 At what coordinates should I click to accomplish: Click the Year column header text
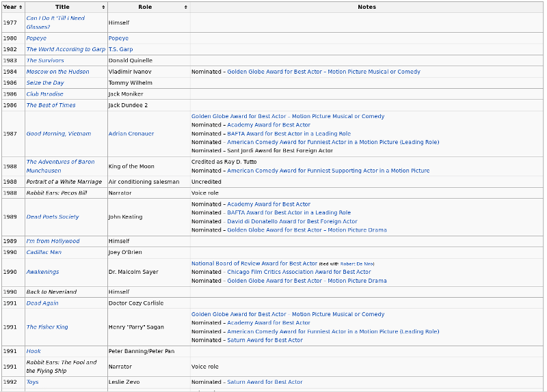coord(10,7)
